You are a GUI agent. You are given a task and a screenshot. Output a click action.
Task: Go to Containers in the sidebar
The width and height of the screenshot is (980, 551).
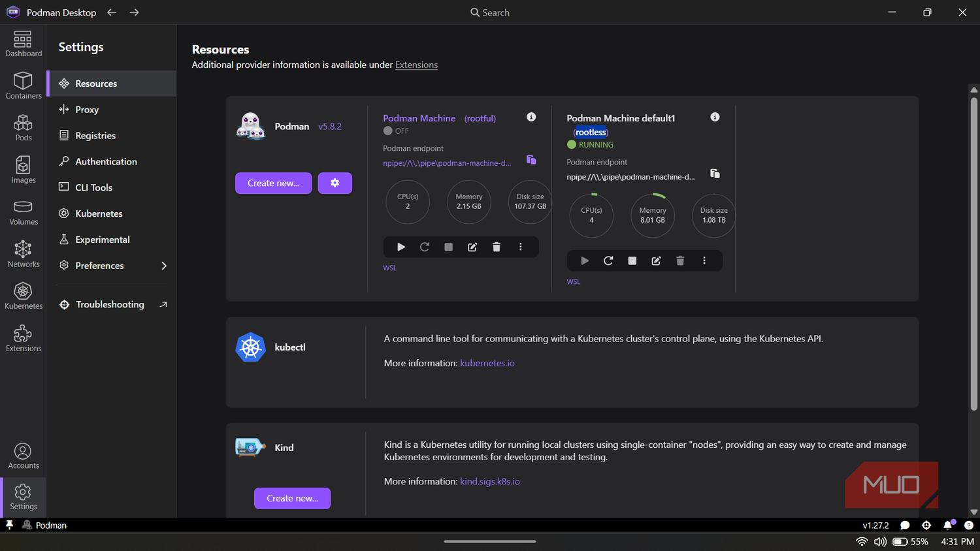[23, 86]
